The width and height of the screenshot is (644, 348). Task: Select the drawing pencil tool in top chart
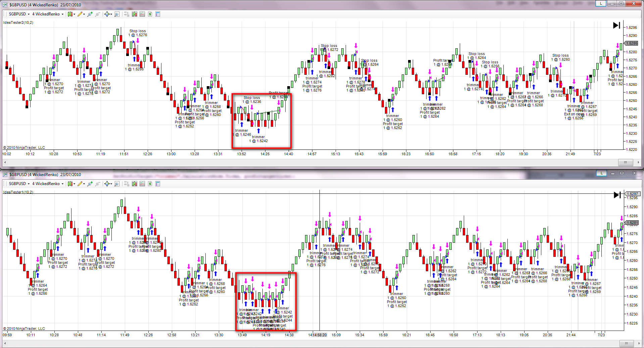(x=80, y=14)
